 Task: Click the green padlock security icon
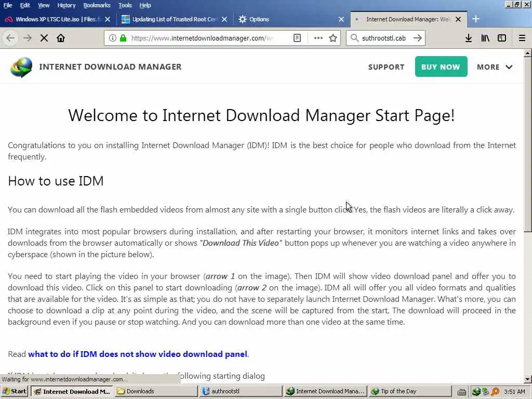pos(123,38)
